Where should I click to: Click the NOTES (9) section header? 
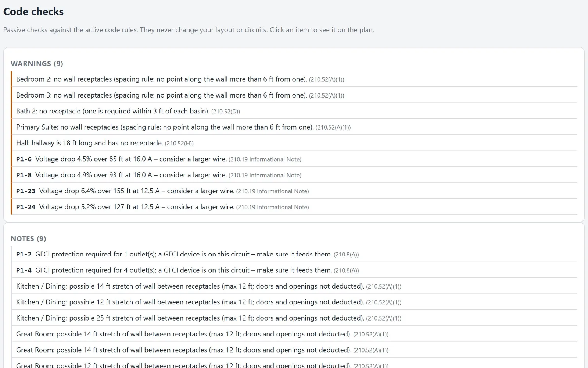(28, 238)
